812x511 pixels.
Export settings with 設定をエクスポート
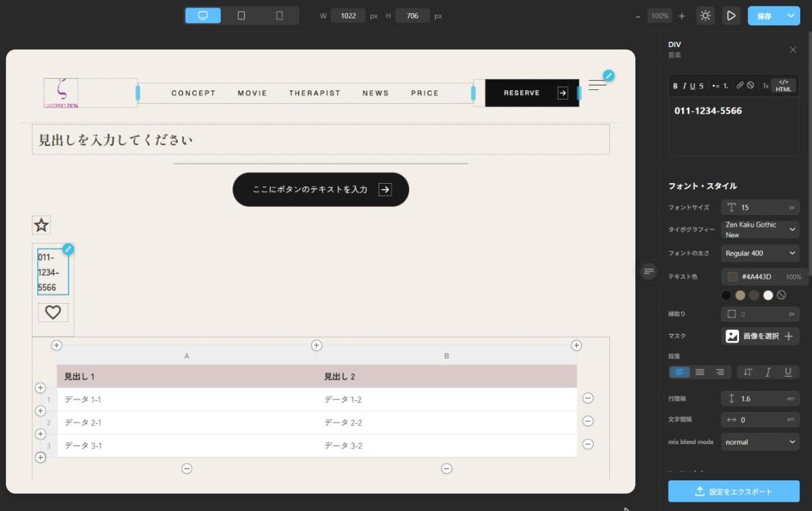click(x=734, y=491)
